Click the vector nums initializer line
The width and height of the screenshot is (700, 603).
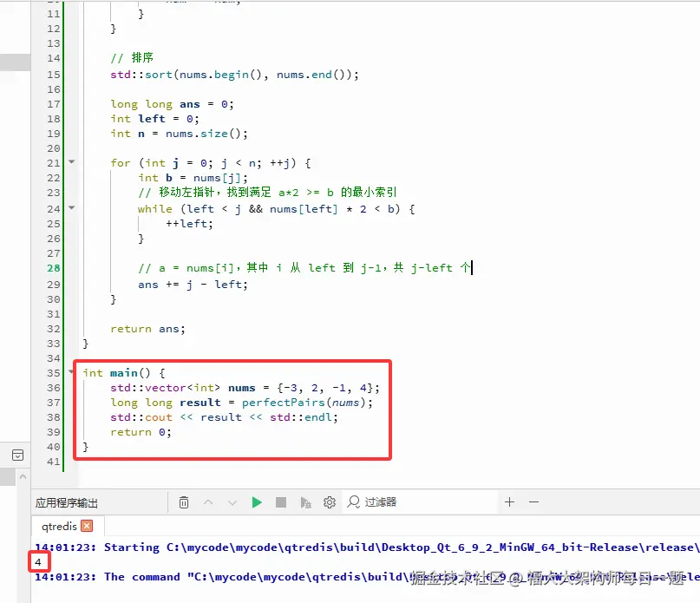[245, 388]
